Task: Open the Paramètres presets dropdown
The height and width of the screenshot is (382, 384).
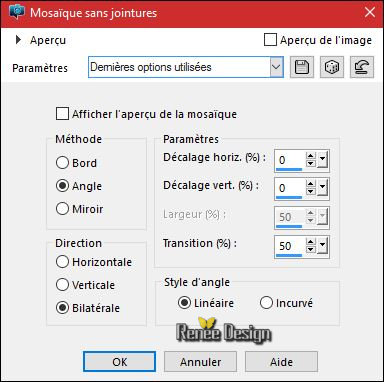Action: (x=276, y=67)
